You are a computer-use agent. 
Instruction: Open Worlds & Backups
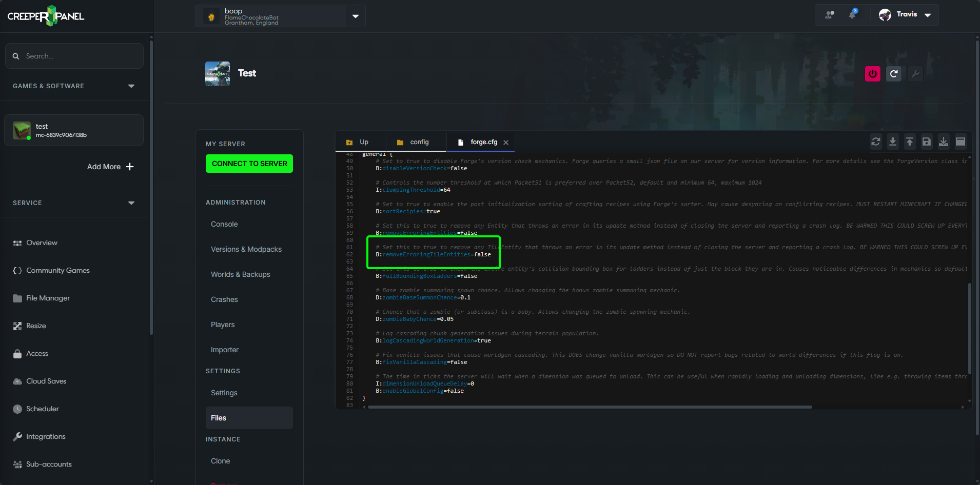click(241, 274)
